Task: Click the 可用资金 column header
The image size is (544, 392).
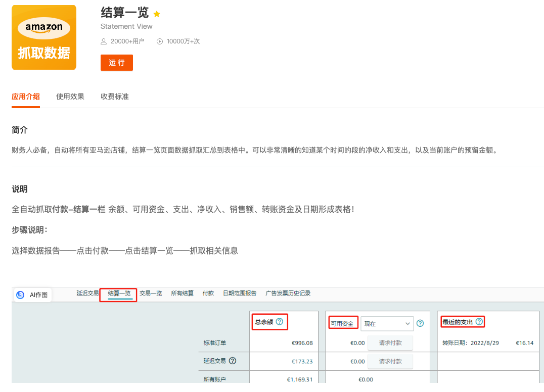Action: click(x=342, y=324)
